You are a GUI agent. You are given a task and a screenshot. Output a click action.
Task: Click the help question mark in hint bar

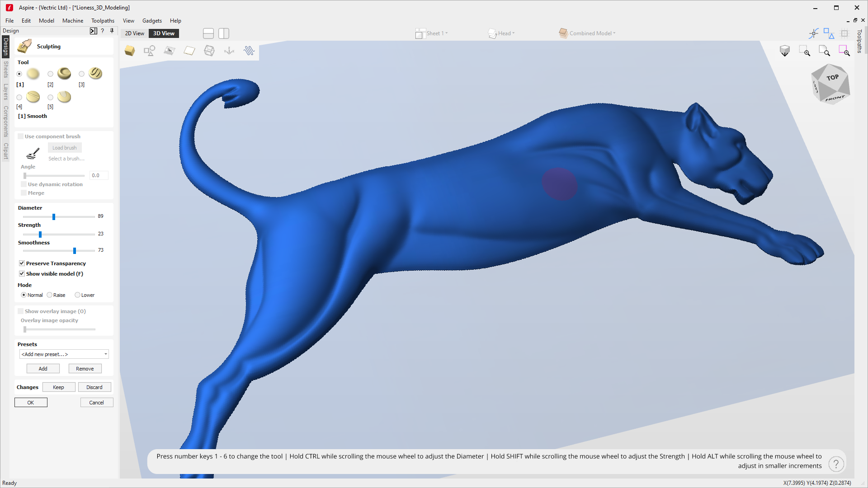click(836, 464)
